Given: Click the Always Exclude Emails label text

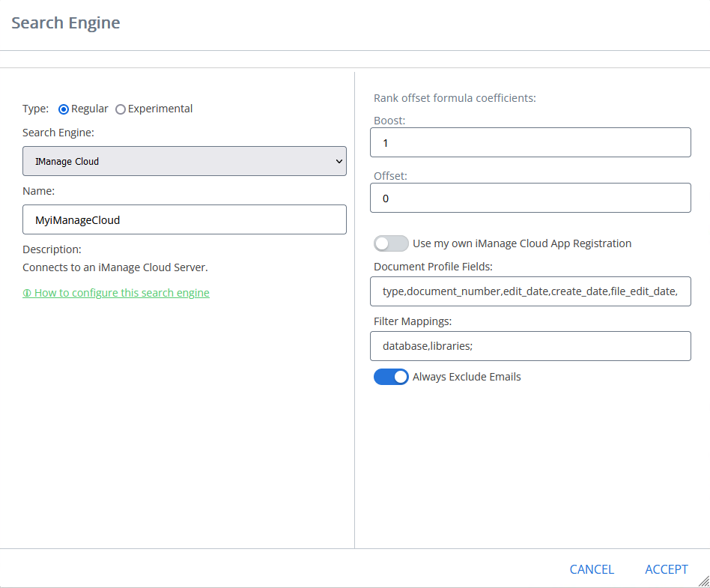Looking at the screenshot, I should (x=467, y=377).
